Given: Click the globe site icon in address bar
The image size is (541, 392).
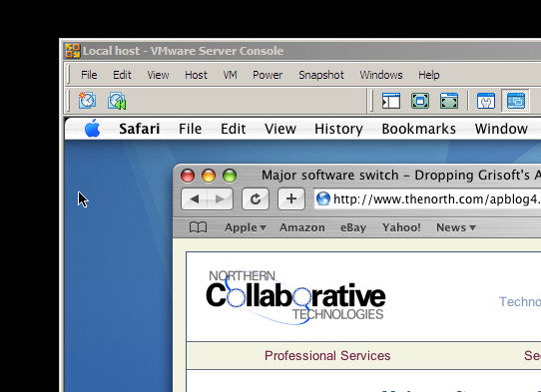Looking at the screenshot, I should [323, 198].
